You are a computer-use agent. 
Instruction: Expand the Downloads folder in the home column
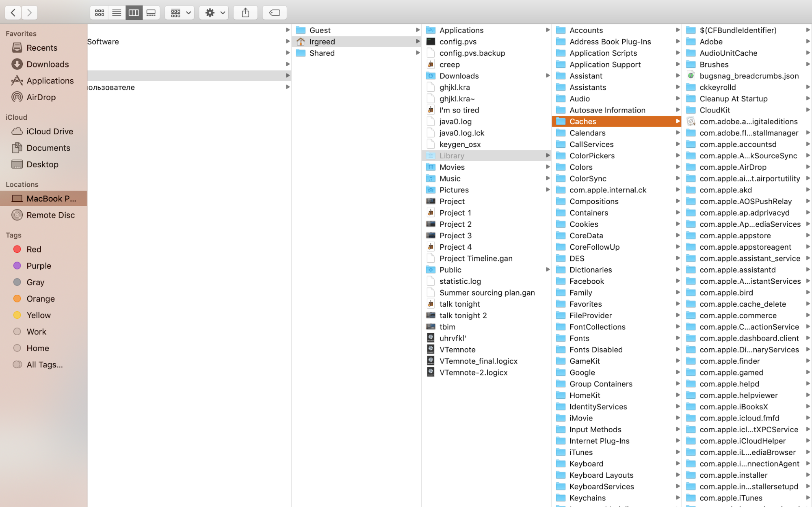pos(548,76)
